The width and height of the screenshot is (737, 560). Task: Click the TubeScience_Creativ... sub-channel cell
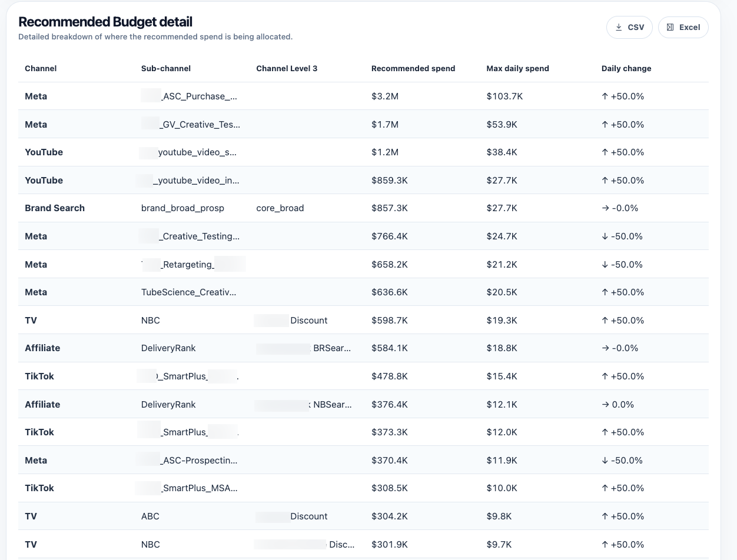click(x=189, y=292)
